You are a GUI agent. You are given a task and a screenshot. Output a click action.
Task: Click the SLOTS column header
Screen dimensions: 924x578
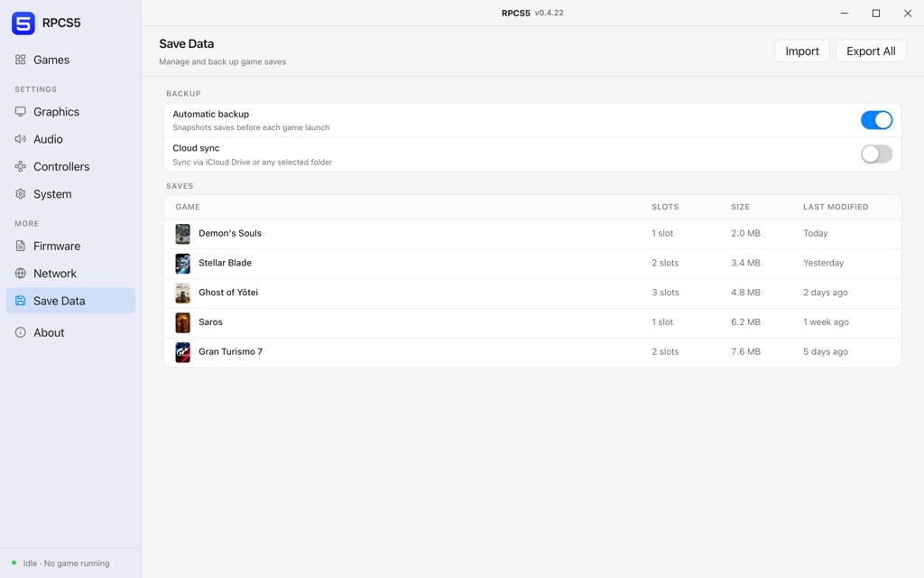pyautogui.click(x=665, y=207)
